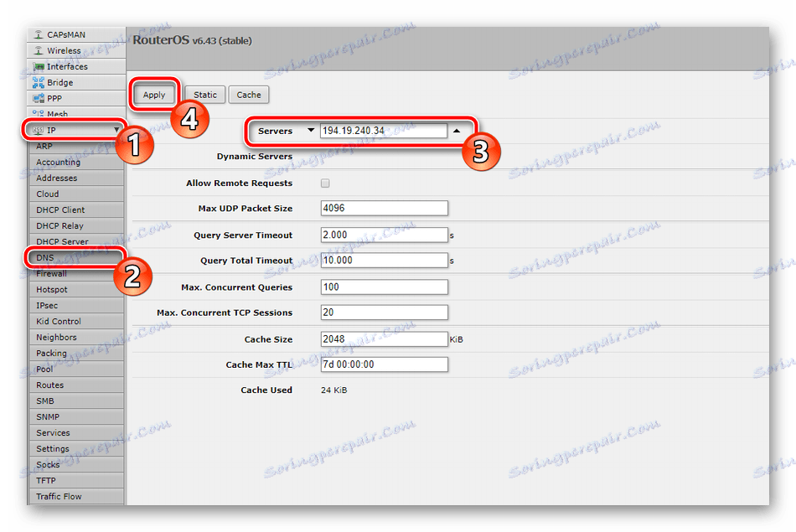This screenshot has height=532, width=796.
Task: Open DHCP Client submenu
Action: [x=76, y=209]
